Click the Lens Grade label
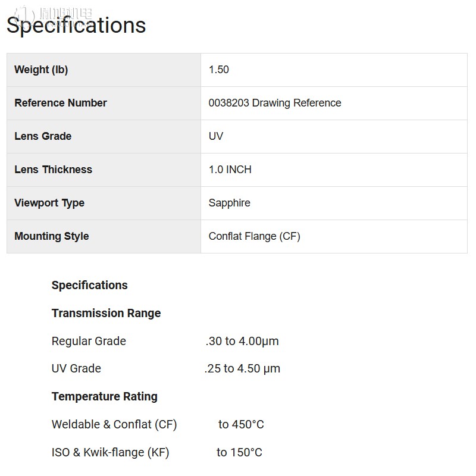The image size is (476, 476). coord(43,136)
